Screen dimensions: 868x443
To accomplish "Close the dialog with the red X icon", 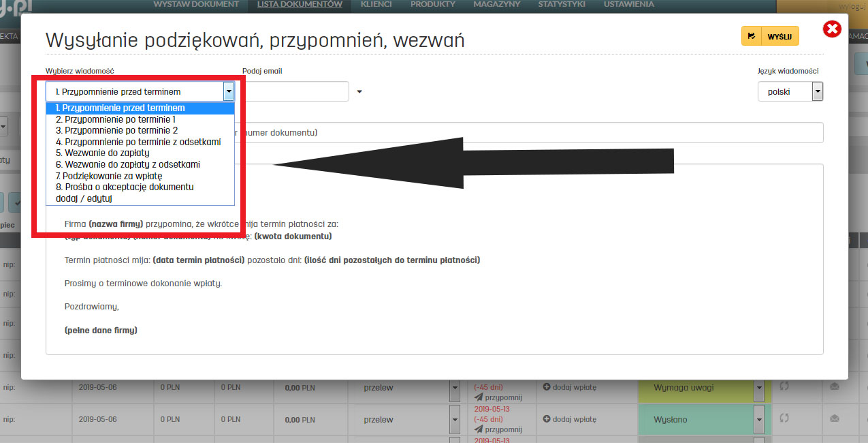I will click(832, 29).
